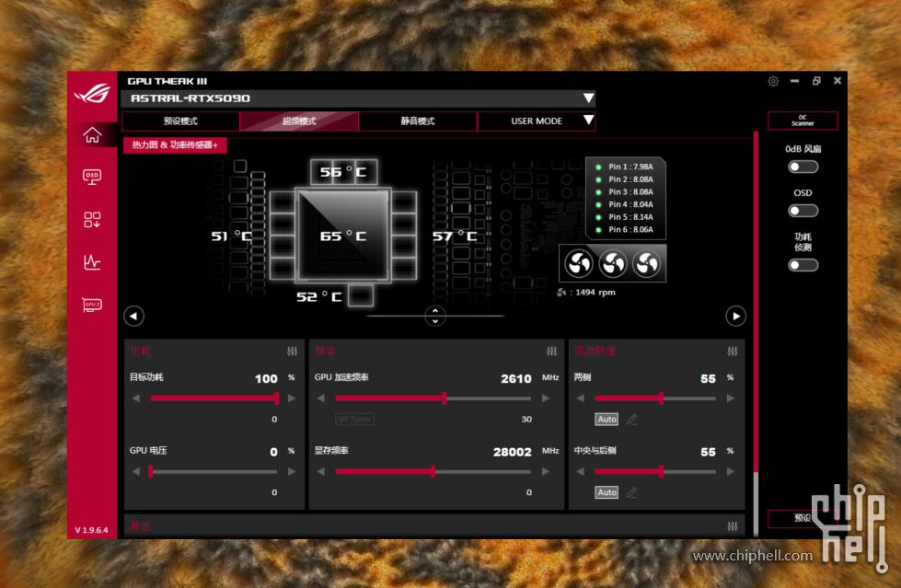The height and width of the screenshot is (588, 901).
Task: Open the ASTRAL-RTX5090 GPU selector dropdown
Action: (x=358, y=98)
